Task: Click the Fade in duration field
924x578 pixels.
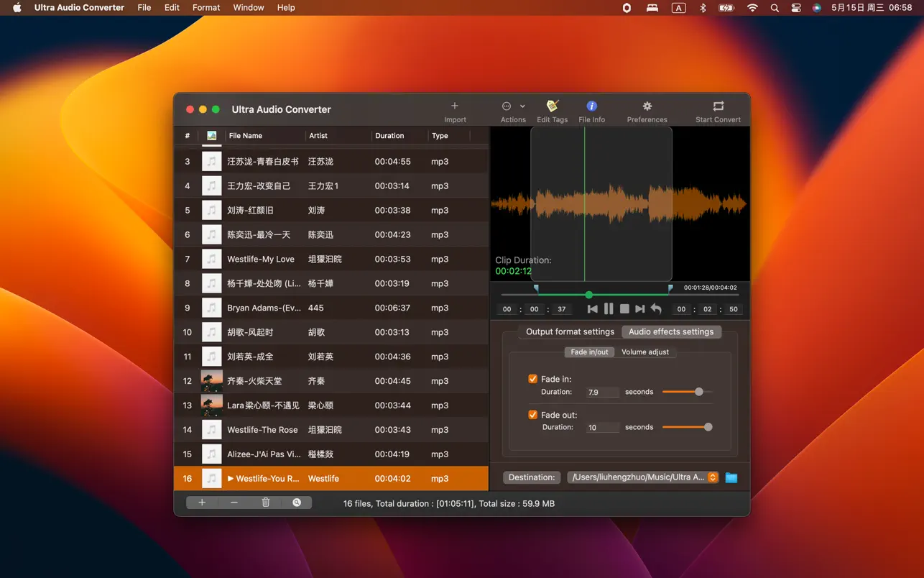Action: click(602, 393)
